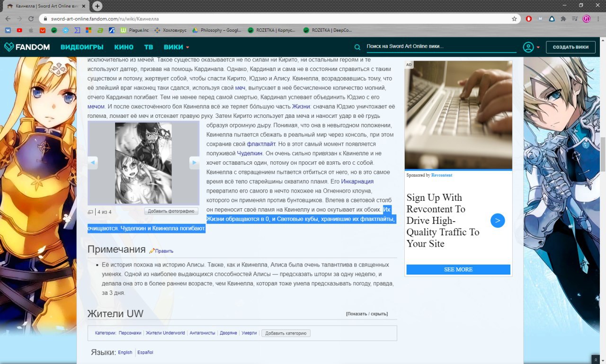Screen dimensions: 606x364
Task: Open the Умерли category link
Action: click(x=250, y=333)
